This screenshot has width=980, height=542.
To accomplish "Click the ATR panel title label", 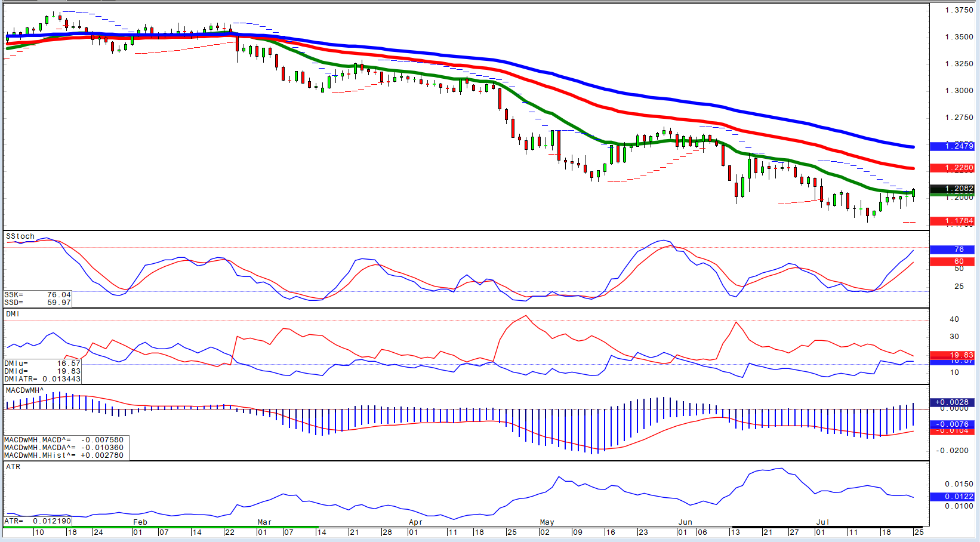I will click(13, 467).
